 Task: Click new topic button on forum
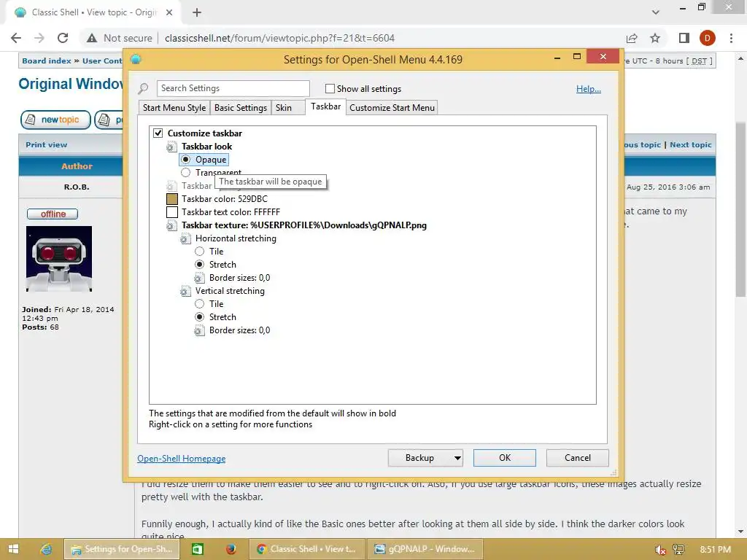pyautogui.click(x=55, y=120)
